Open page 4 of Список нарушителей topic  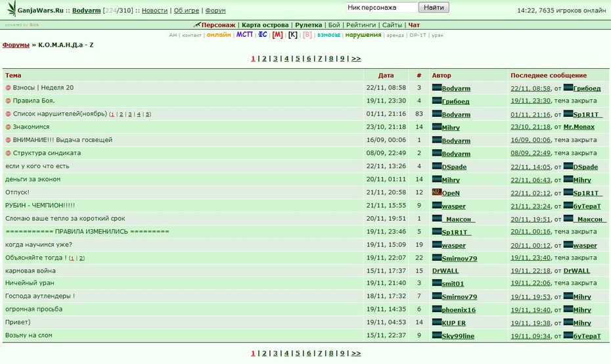click(x=139, y=114)
